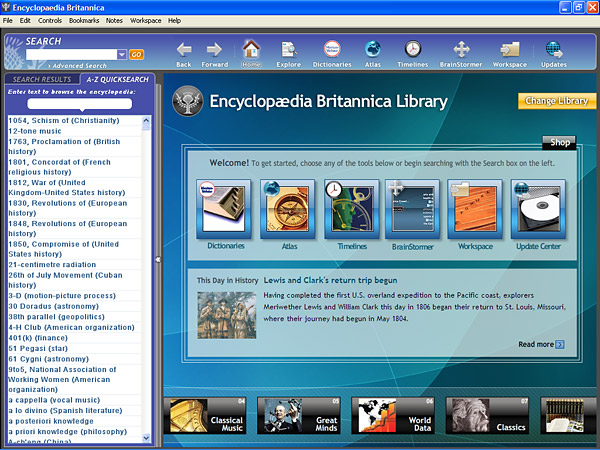
Task: Collapse the left panel with splitter arrow
Action: [x=158, y=259]
